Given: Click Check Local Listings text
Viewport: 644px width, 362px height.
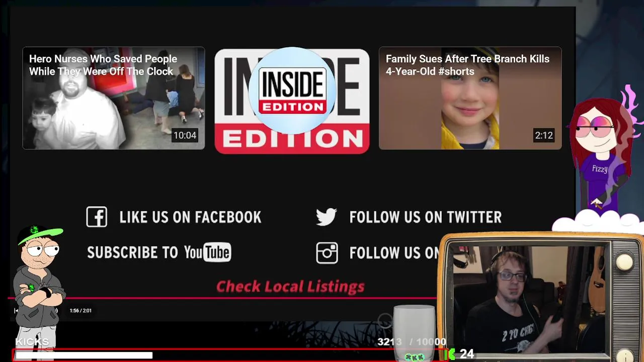Looking at the screenshot, I should pos(290,287).
